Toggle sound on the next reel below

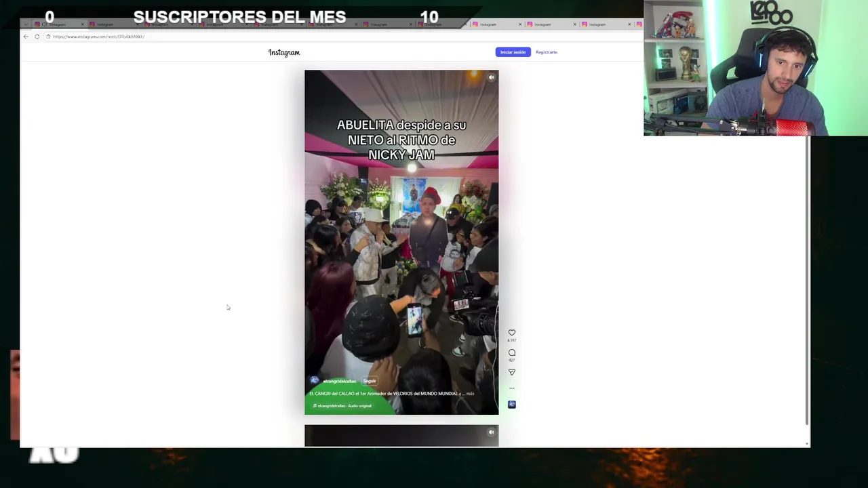[492, 432]
